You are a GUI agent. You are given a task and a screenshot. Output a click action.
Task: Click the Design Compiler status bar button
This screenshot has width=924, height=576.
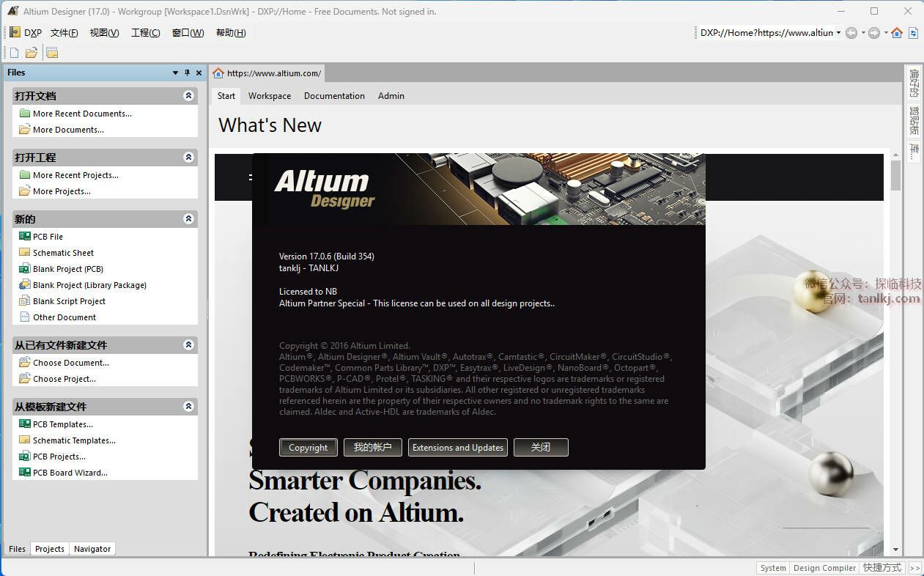pos(824,568)
